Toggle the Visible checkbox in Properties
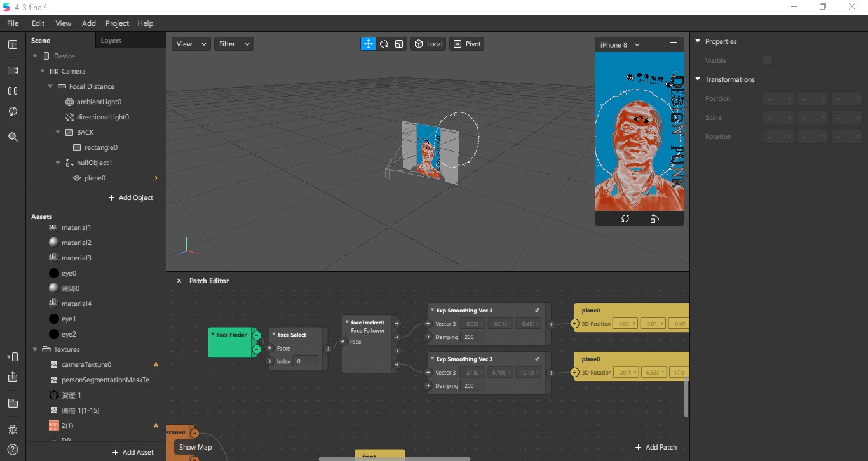868x461 pixels. [768, 60]
